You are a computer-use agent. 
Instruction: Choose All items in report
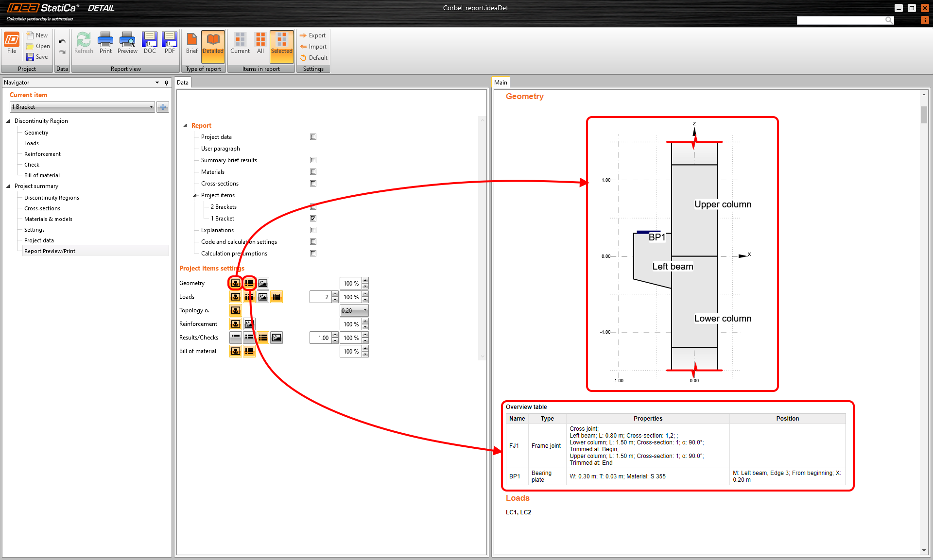[260, 43]
